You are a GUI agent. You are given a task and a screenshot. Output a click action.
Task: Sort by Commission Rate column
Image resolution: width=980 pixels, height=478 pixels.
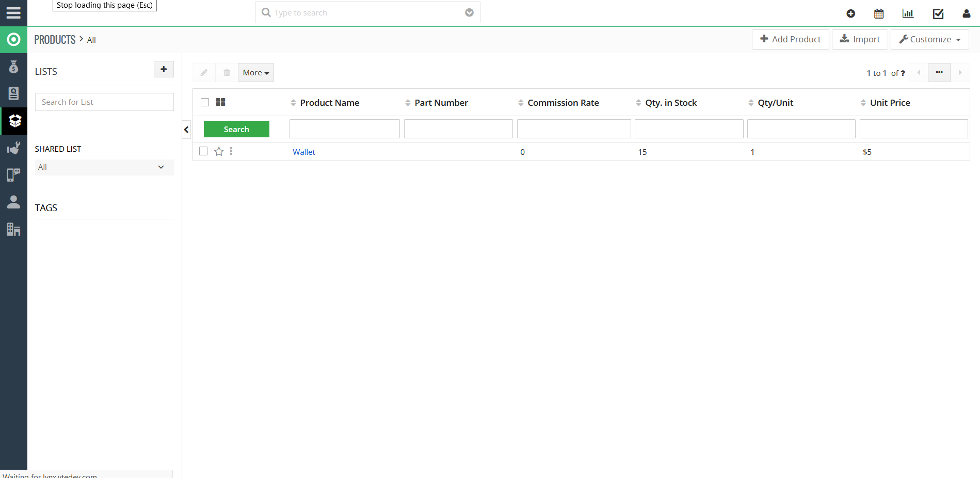558,103
